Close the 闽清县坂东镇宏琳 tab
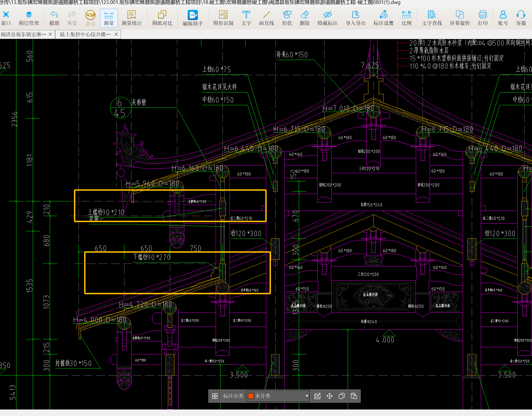This screenshot has height=416, width=532. pyautogui.click(x=50, y=34)
